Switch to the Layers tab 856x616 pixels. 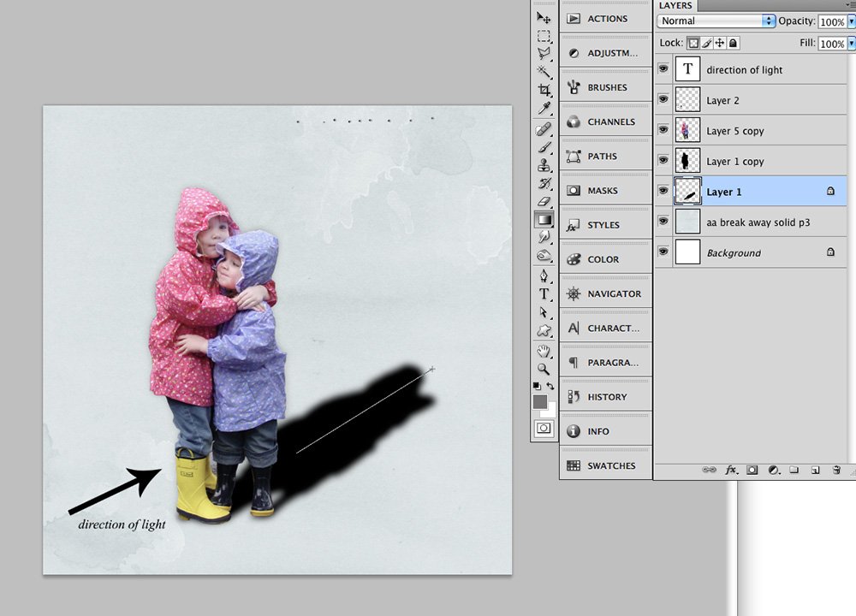[675, 5]
